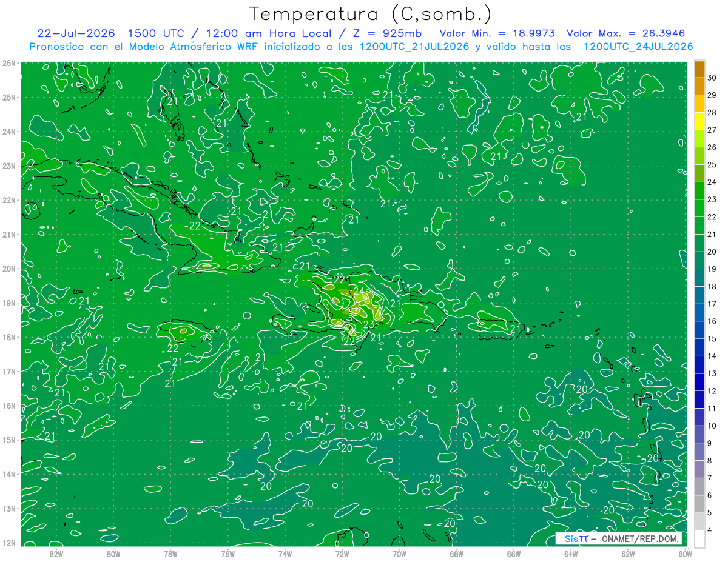728x562 pixels.
Task: Click the latitude axis label "20N"
Action: tap(8, 269)
